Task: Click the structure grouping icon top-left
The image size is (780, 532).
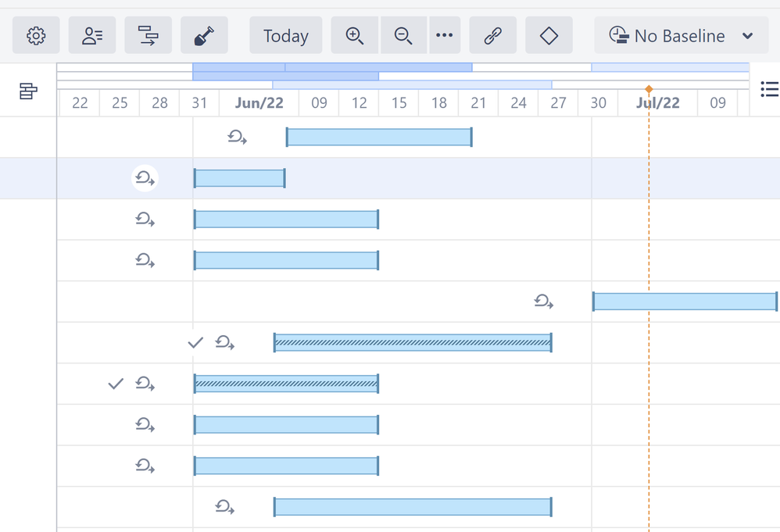Action: [x=28, y=91]
